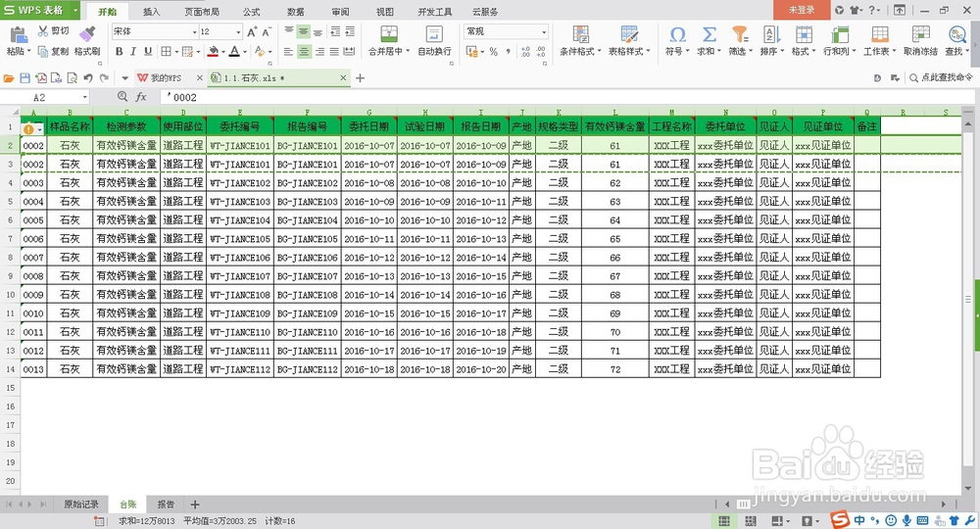Viewport: 980px width, 529px height.
Task: Switch to normal view in status bar
Action: (724, 521)
